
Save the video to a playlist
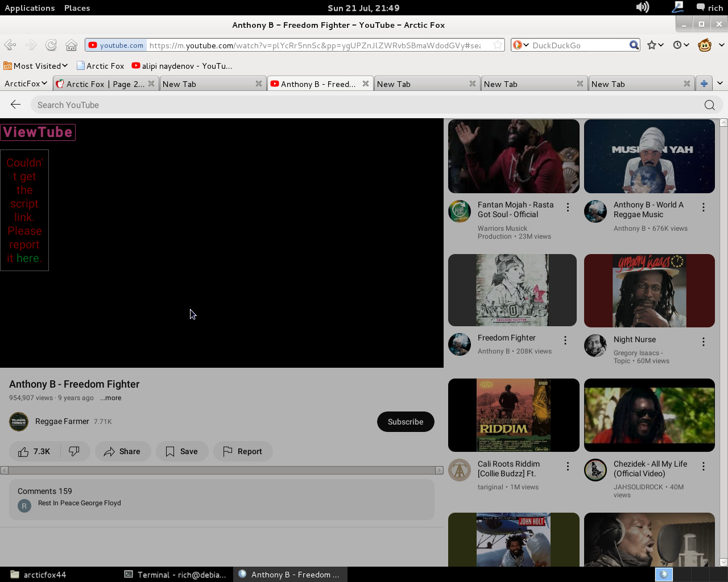click(182, 451)
